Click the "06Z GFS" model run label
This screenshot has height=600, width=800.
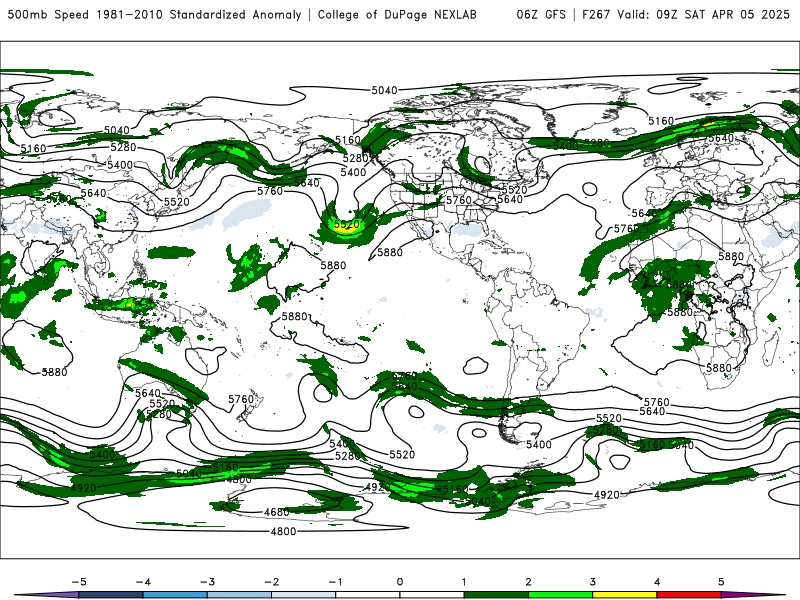tap(541, 14)
